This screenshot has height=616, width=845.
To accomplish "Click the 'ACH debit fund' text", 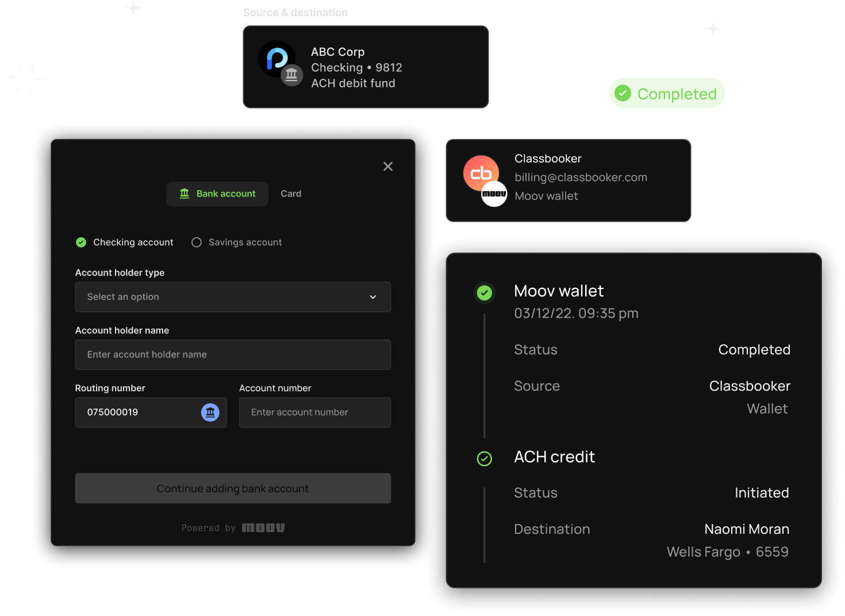I will (x=353, y=83).
